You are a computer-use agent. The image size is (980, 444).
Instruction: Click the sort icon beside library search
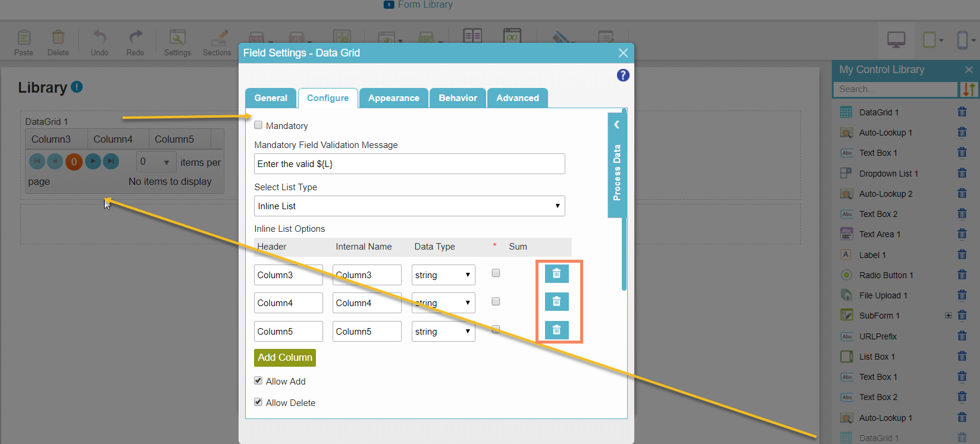pos(969,89)
